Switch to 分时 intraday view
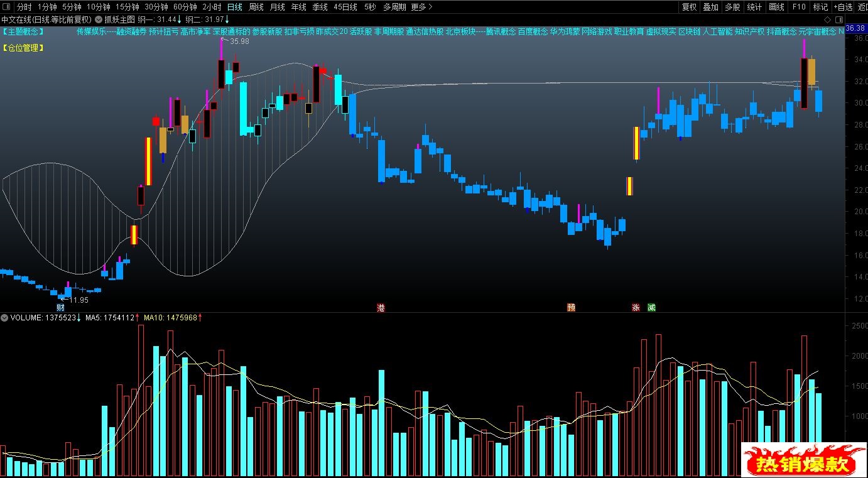The image size is (868, 478). tap(24, 7)
